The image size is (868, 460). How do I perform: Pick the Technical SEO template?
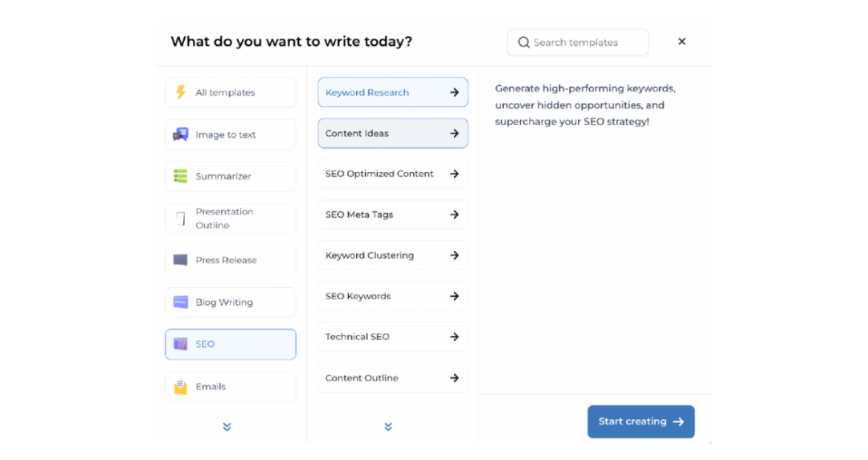392,337
